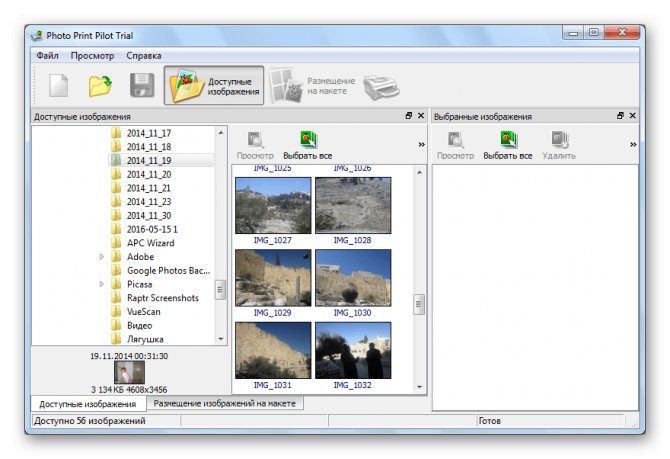670x459 pixels.
Task: Open the Файл menu
Action: coord(47,56)
